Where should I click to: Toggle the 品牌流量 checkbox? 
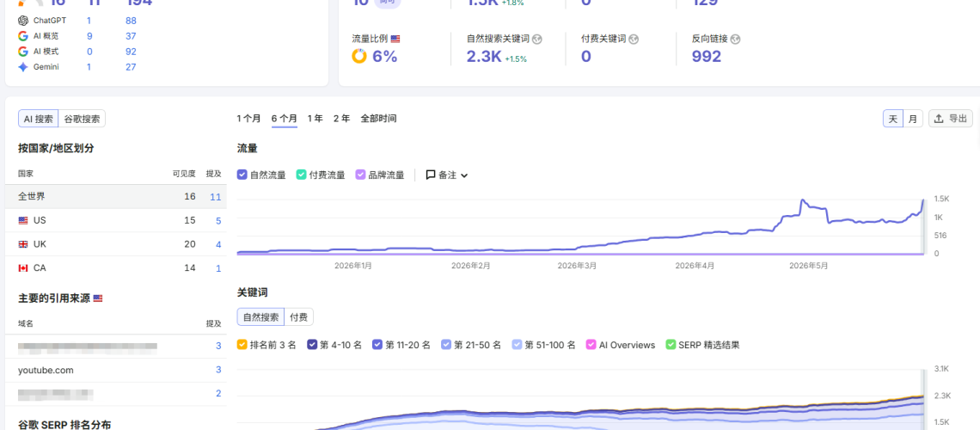tap(360, 175)
